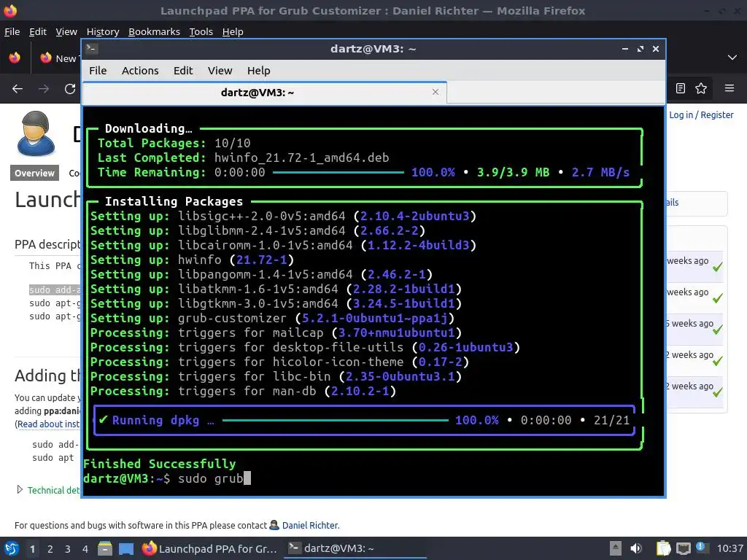747x560 pixels.
Task: Click the show desktop panel icon
Action: pos(126,548)
